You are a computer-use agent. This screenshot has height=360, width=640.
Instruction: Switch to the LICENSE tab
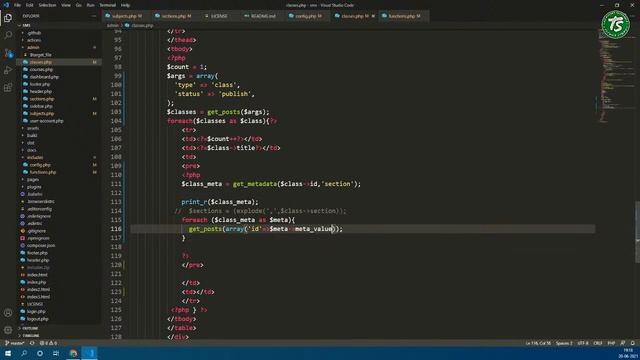point(220,16)
